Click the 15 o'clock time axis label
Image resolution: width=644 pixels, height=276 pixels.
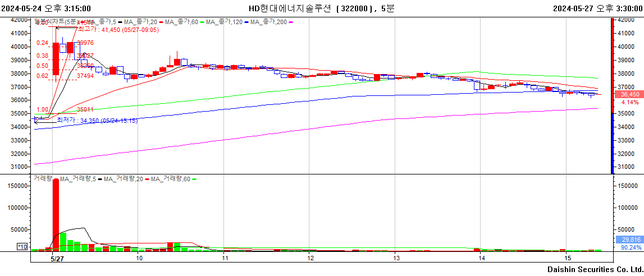pyautogui.click(x=567, y=259)
